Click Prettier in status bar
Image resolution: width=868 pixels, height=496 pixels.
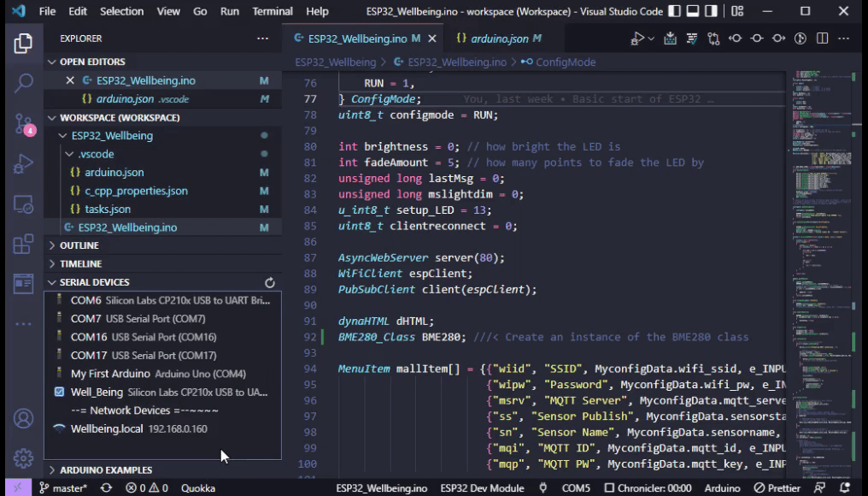[777, 488]
